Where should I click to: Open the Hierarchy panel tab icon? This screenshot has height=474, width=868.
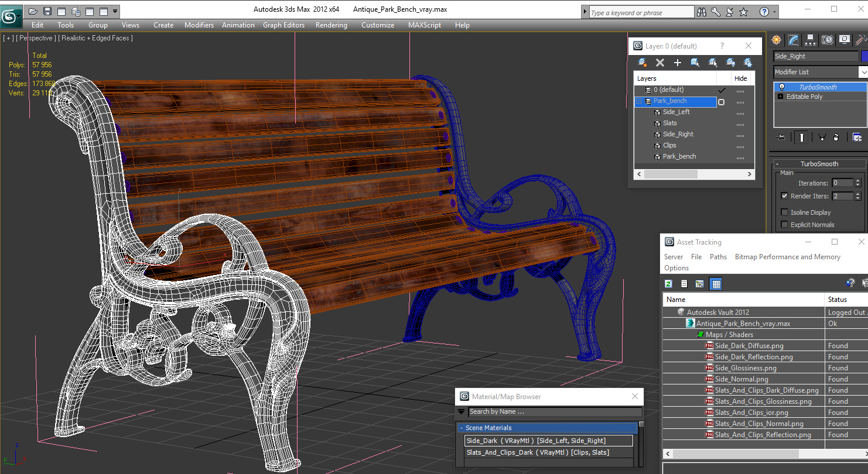tap(811, 40)
